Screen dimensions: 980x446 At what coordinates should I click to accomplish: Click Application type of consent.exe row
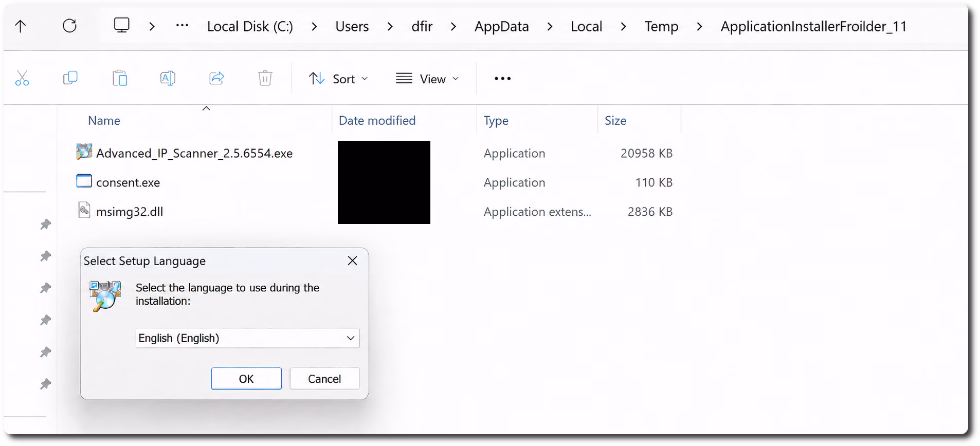point(514,182)
